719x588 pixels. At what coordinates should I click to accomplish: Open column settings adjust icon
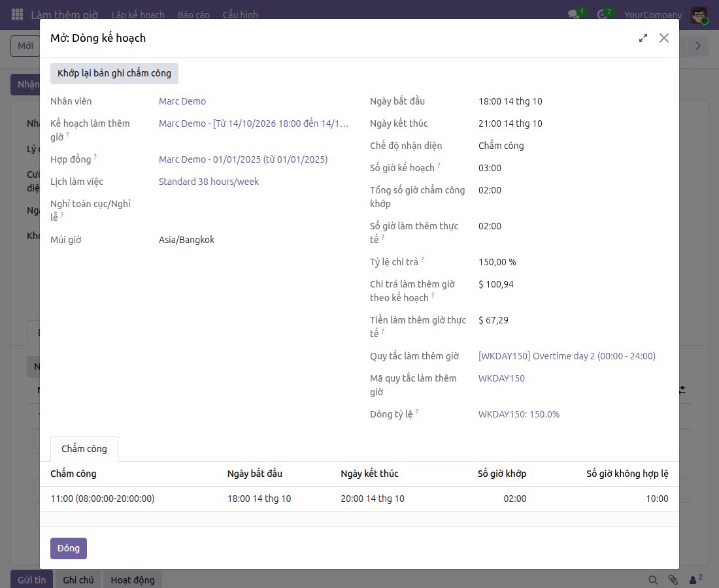[683, 390]
